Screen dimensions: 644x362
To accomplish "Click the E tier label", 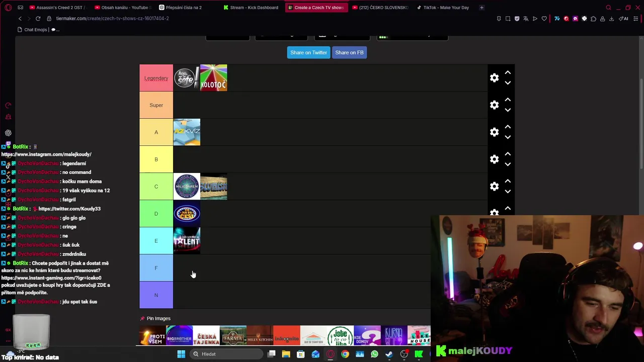I will (x=156, y=241).
